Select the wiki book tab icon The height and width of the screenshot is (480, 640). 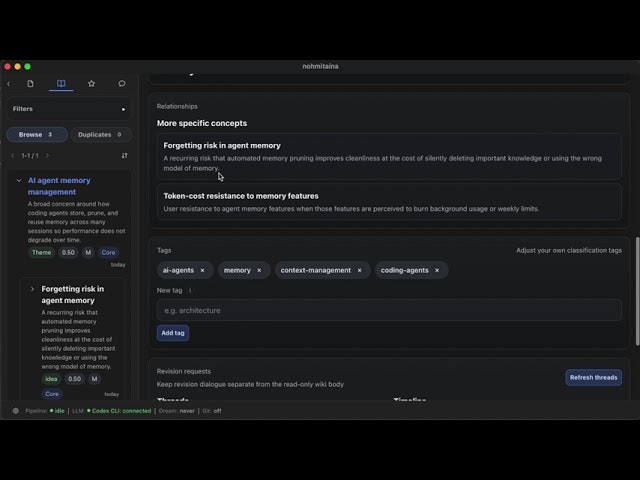coord(61,84)
